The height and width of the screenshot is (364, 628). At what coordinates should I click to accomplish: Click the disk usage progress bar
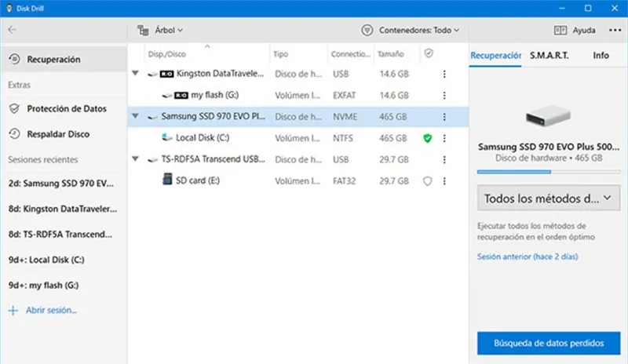pos(548,172)
